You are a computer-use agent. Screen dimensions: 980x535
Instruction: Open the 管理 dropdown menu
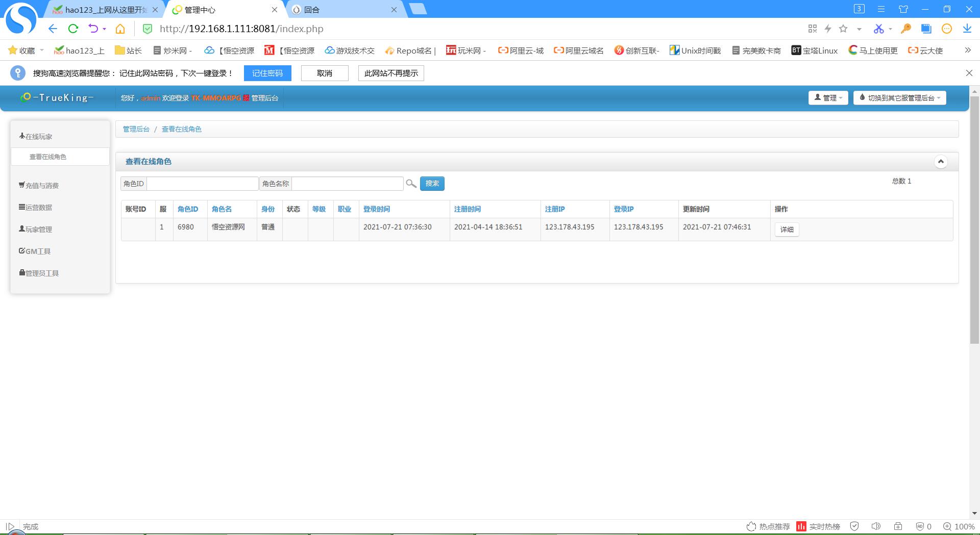(828, 98)
